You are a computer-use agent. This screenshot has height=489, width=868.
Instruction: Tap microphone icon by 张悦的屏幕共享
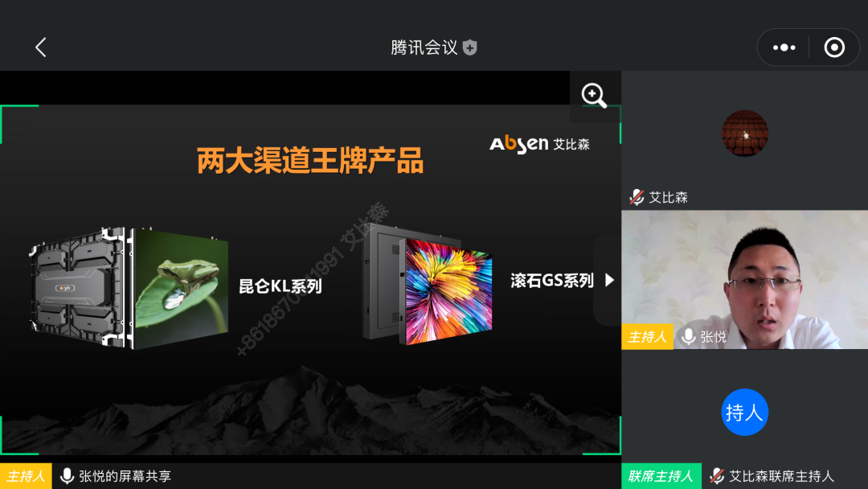click(67, 475)
